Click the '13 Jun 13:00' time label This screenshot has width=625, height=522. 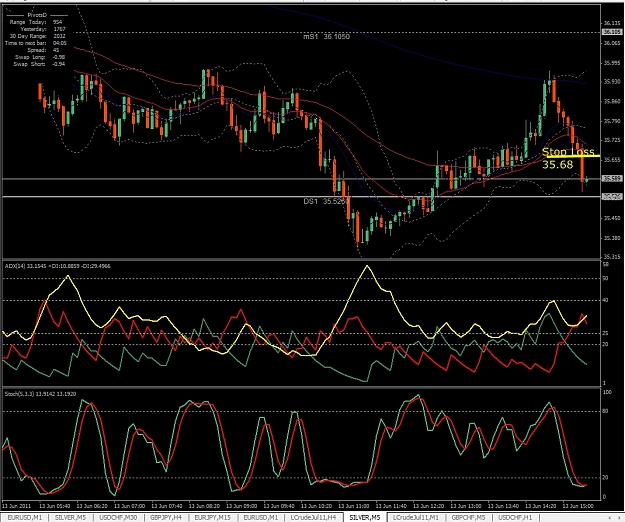pyautogui.click(x=466, y=506)
